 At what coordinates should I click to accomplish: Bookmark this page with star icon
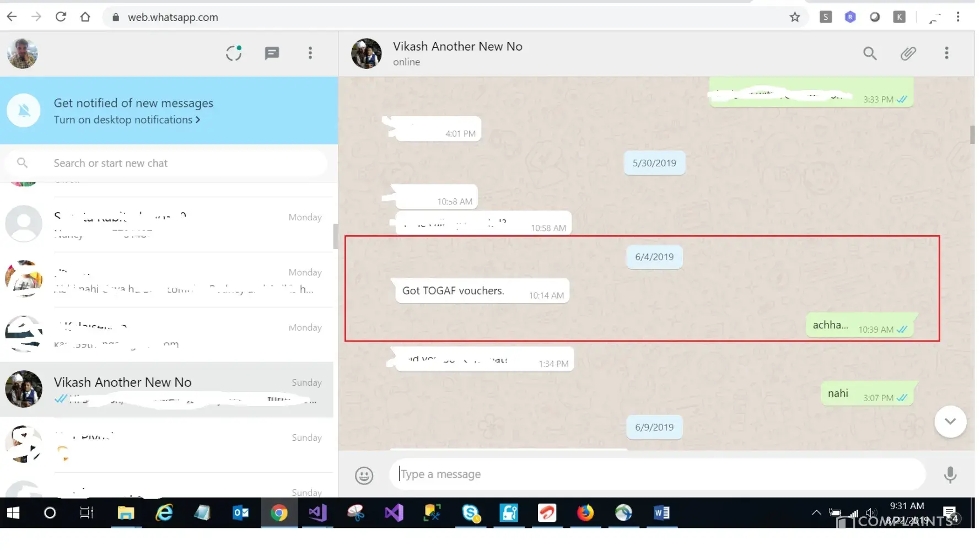point(794,17)
